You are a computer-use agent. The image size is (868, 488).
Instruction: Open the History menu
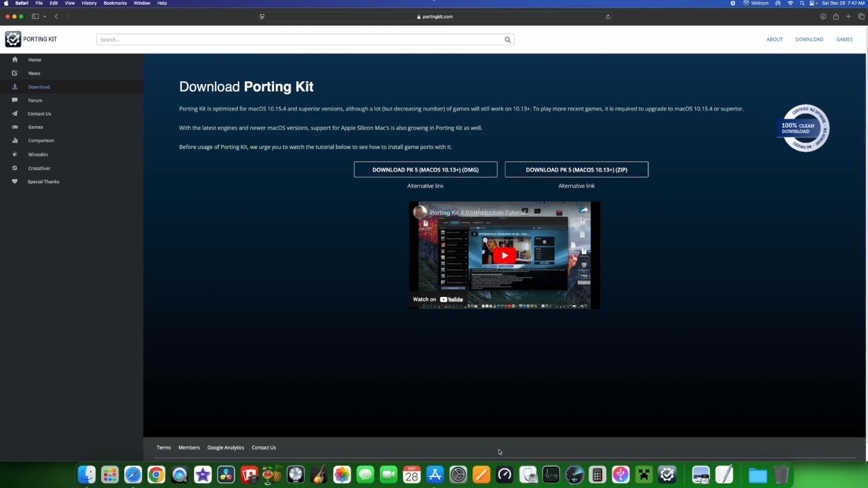tap(89, 3)
